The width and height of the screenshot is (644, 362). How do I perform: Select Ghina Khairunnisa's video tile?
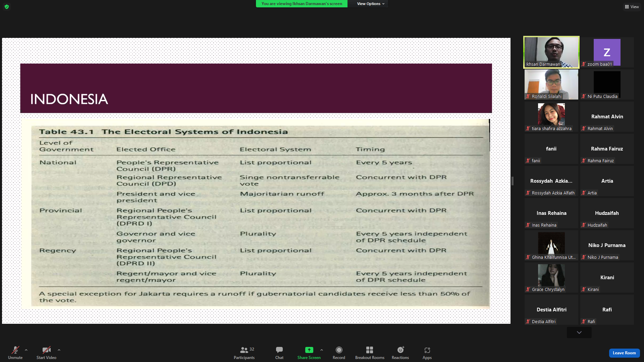[x=551, y=245]
